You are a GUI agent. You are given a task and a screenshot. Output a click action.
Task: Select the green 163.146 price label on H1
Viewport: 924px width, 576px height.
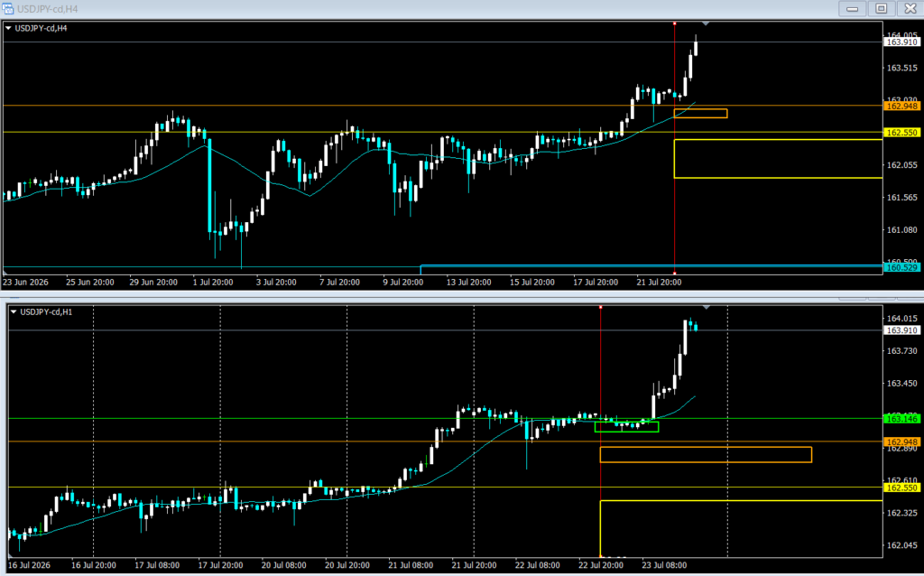902,419
